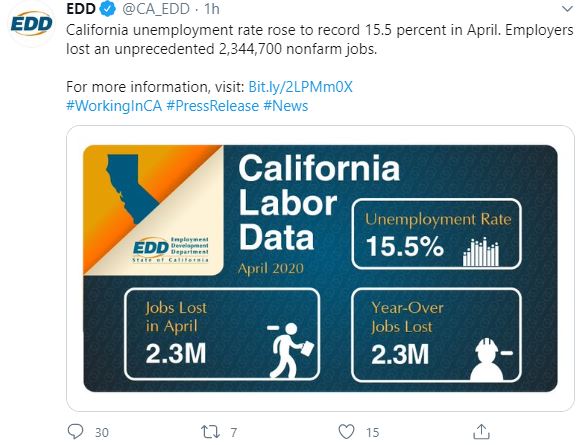Viewport: 582px width, 445px height.
Task: Open the EDD profile avatar
Action: point(31,24)
